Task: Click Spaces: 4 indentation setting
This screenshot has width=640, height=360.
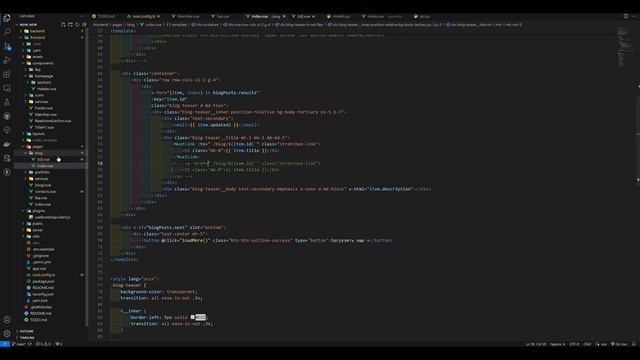Action: [x=558, y=344]
